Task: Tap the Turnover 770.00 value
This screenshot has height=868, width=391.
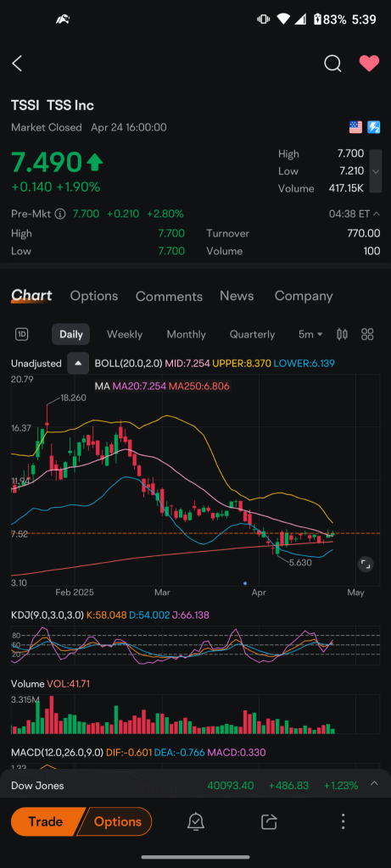Action: coord(363,234)
